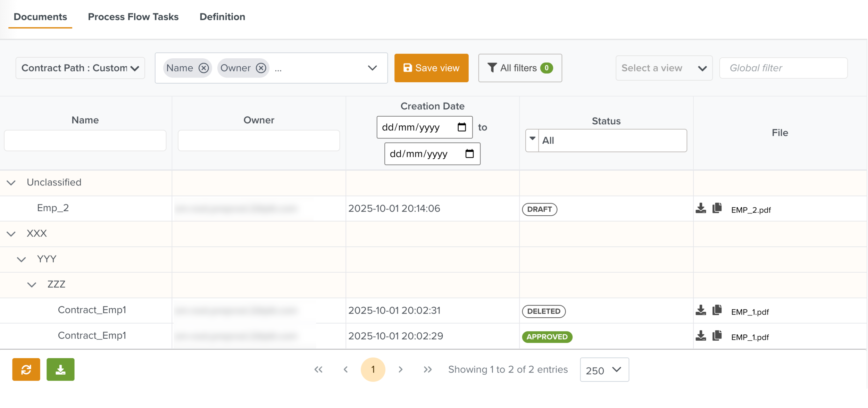Collapse the ZZZ folder row

click(x=32, y=285)
